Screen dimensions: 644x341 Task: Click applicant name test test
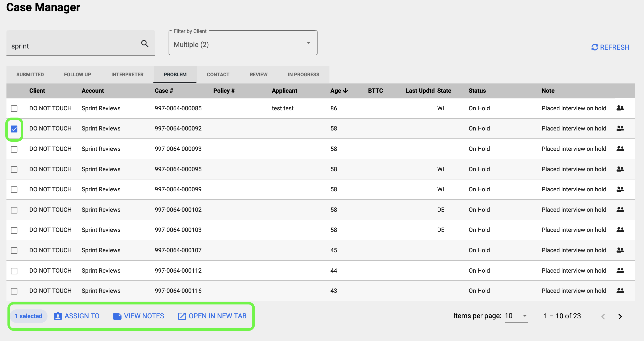pos(282,108)
